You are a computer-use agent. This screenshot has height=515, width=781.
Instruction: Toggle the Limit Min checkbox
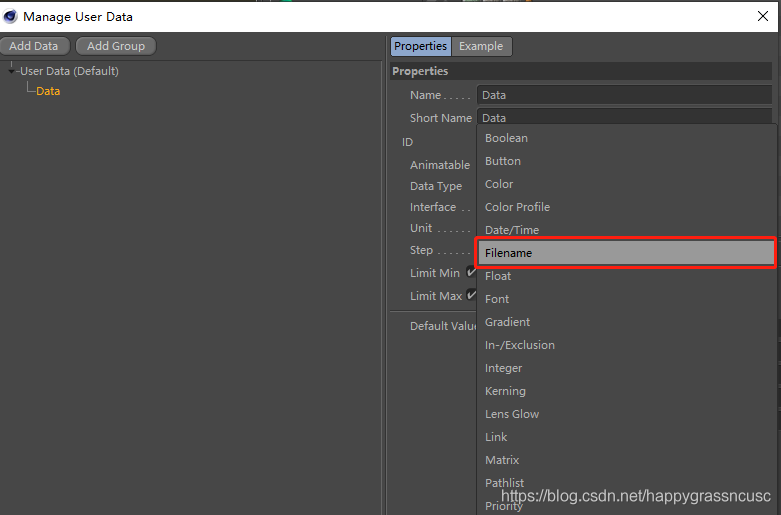471,273
